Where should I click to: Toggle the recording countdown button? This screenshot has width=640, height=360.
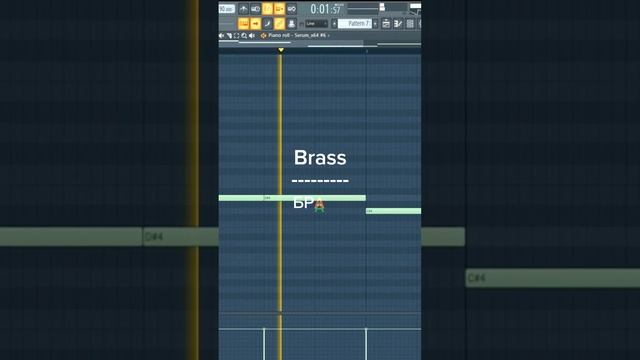pyautogui.click(x=267, y=9)
